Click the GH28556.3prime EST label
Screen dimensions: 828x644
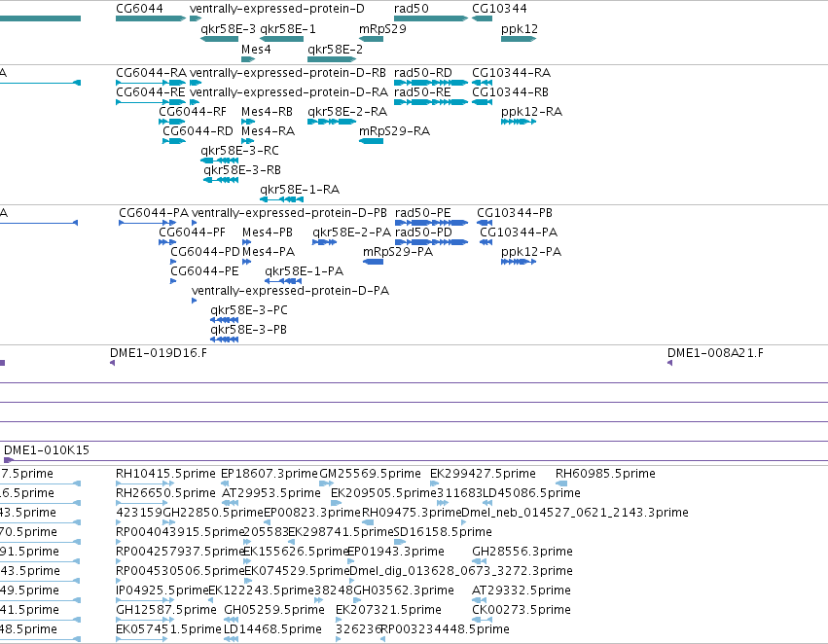click(x=522, y=552)
